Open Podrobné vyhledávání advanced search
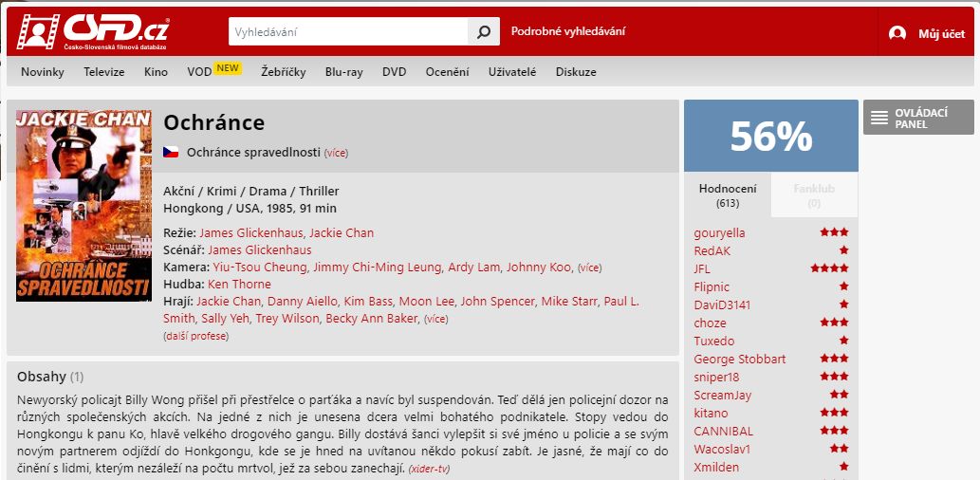The image size is (980, 480). (568, 31)
